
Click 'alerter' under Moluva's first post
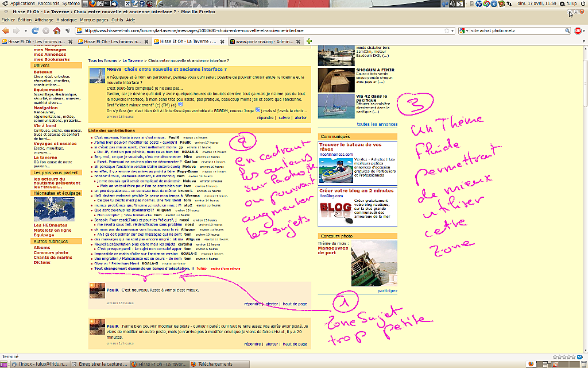pyautogui.click(x=301, y=117)
